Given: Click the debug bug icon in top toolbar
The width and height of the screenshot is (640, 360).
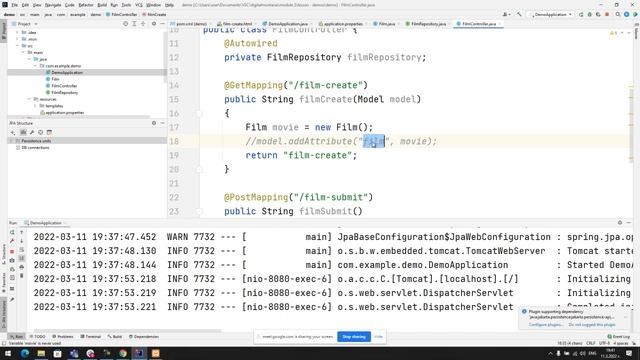Looking at the screenshot, I should coord(589,14).
